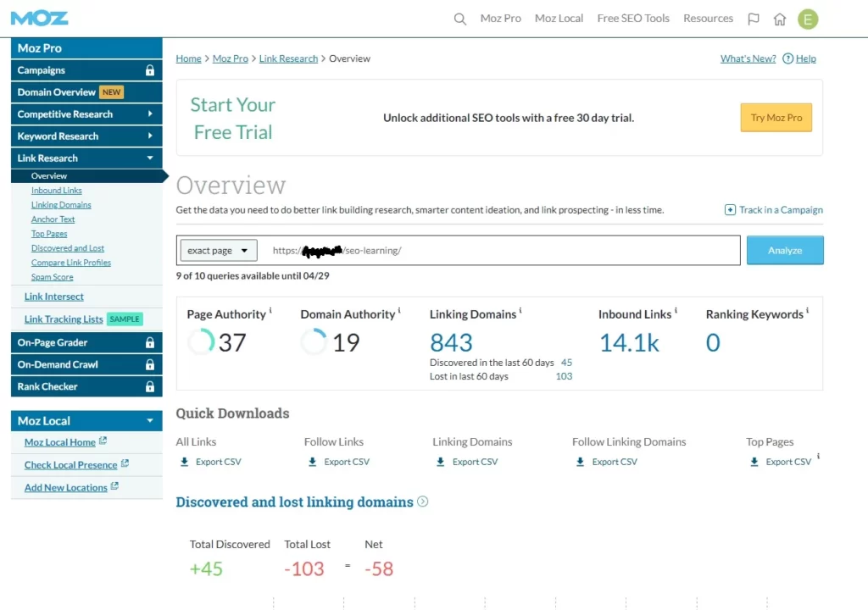The width and height of the screenshot is (868, 610).
Task: Click the Help question mark icon
Action: click(787, 58)
